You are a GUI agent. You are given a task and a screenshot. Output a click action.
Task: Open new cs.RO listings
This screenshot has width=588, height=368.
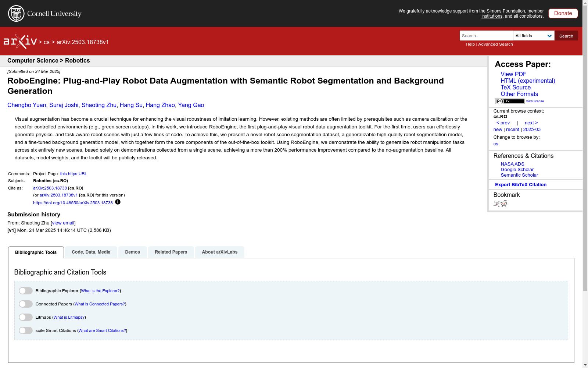(498, 130)
